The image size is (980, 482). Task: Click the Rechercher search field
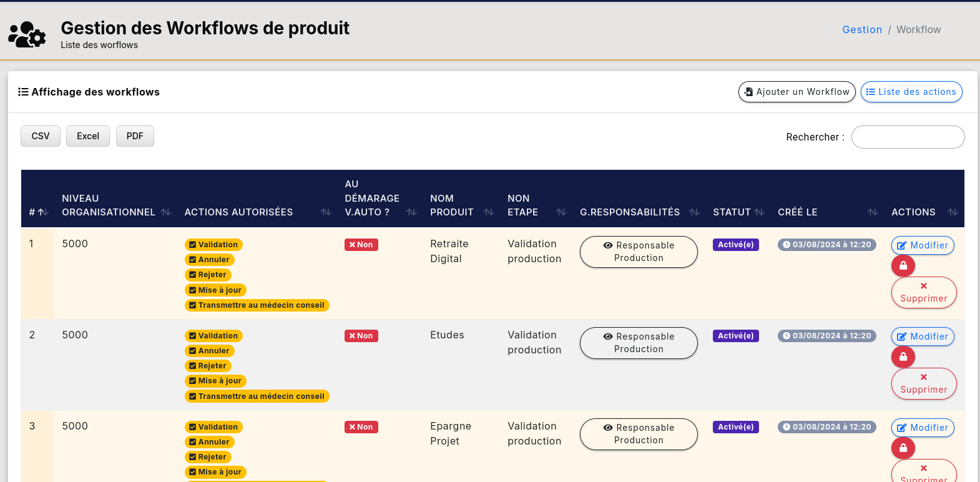[x=908, y=137]
